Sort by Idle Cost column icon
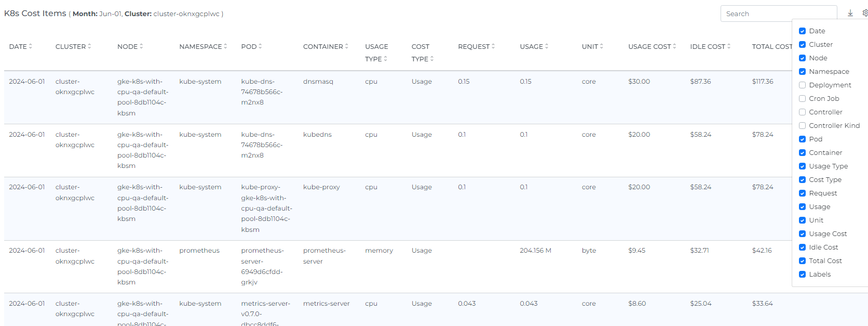The width and height of the screenshot is (868, 326). (729, 46)
